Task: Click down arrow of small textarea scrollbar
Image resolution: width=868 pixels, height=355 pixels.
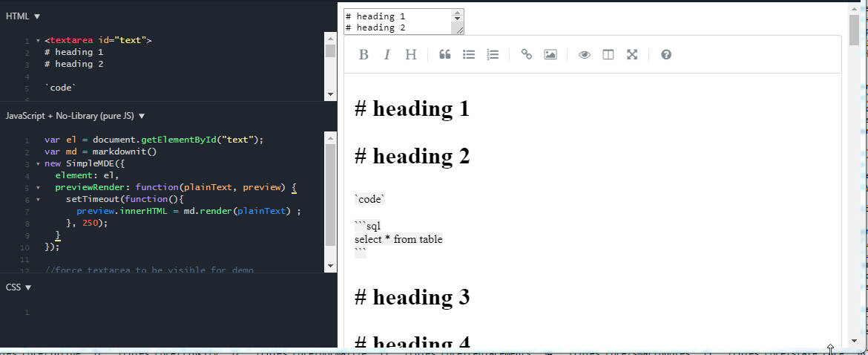Action: [457, 19]
